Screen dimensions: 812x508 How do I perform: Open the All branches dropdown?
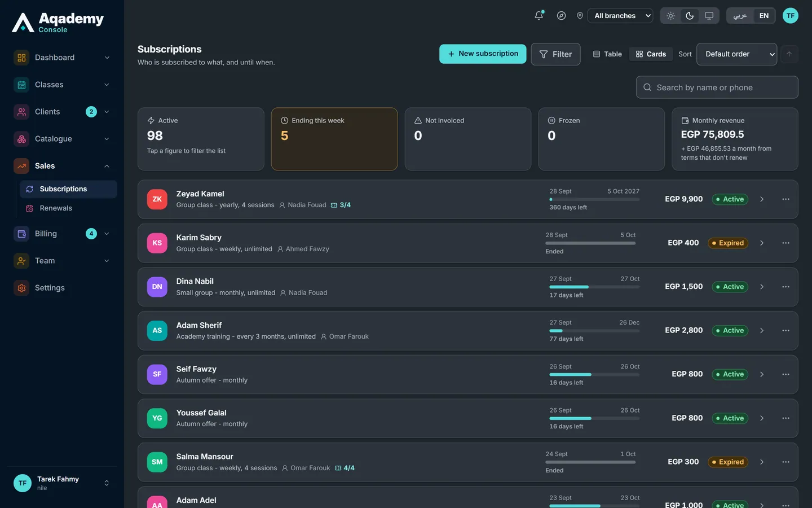click(620, 16)
